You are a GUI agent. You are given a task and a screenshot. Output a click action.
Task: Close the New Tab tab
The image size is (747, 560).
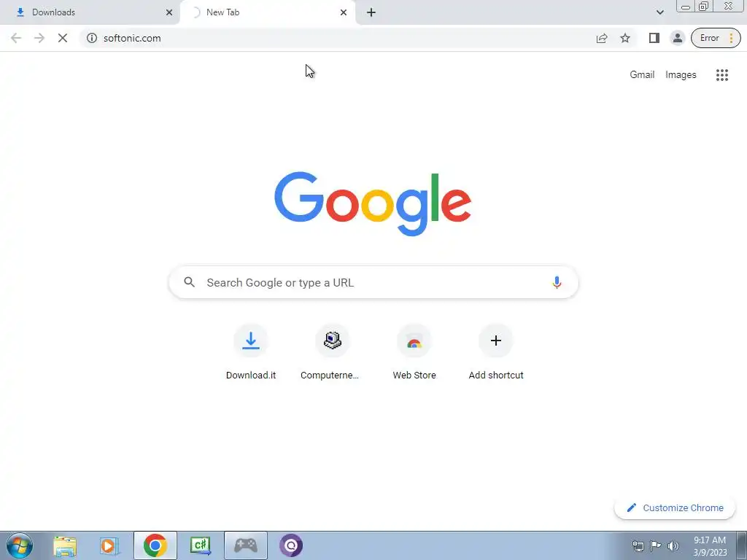point(344,12)
